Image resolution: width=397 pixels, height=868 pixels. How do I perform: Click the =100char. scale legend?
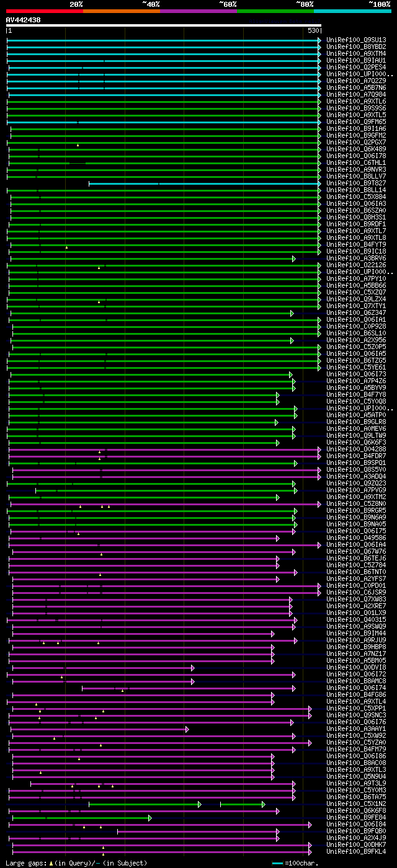(296, 863)
